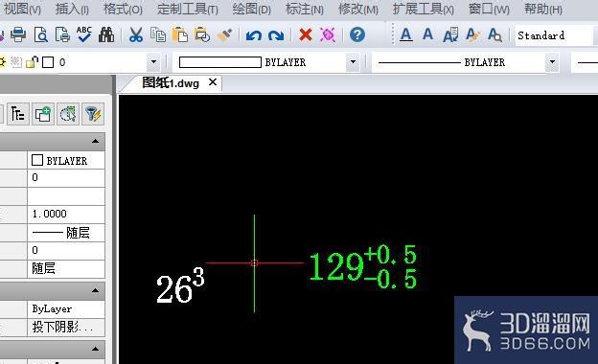This screenshot has height=364, width=598.
Task: Select the white 26³ text object
Action: pyautogui.click(x=180, y=285)
